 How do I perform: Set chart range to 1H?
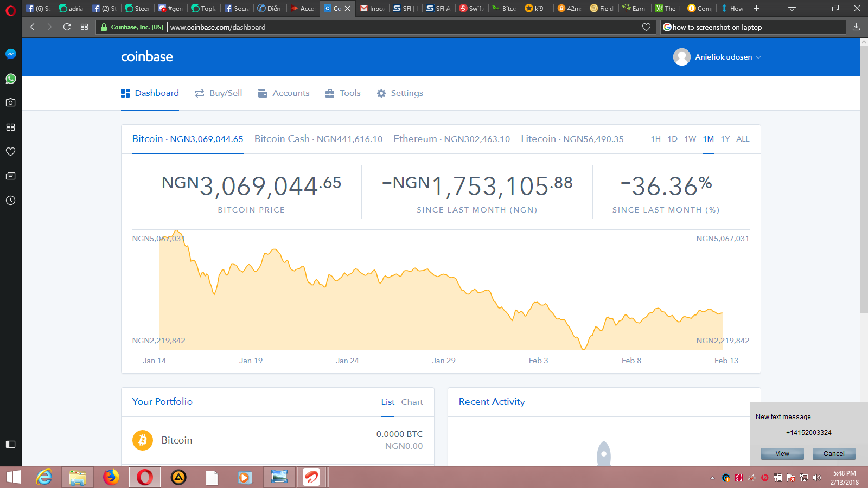tap(656, 139)
